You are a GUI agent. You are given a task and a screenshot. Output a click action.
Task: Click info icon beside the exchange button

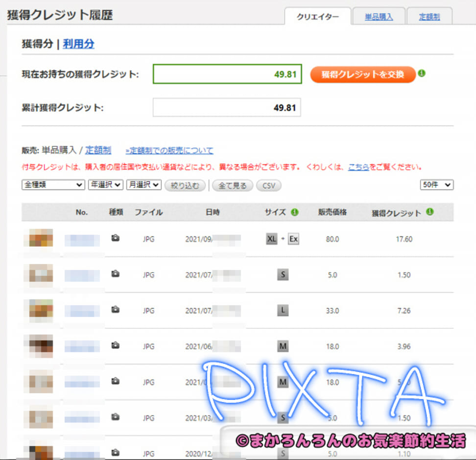click(421, 73)
